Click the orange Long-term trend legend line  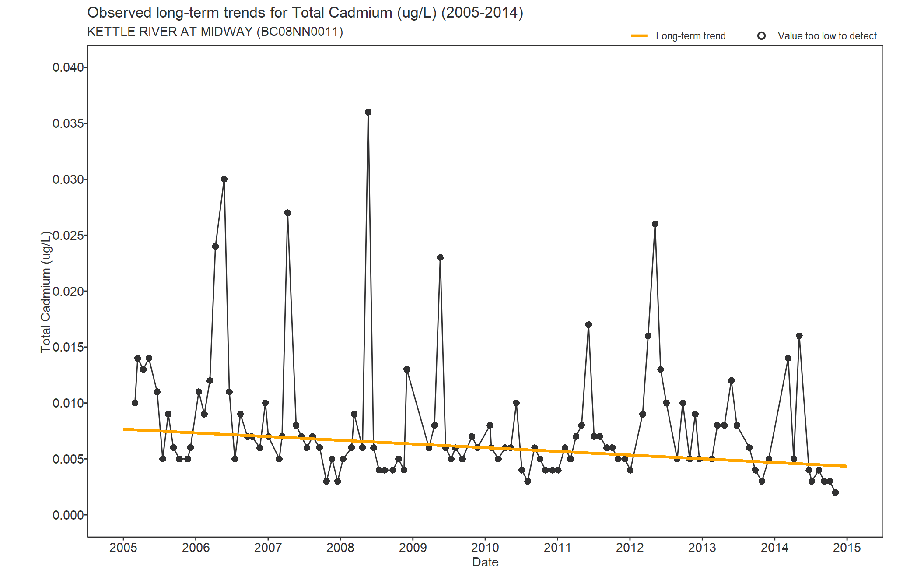(639, 36)
